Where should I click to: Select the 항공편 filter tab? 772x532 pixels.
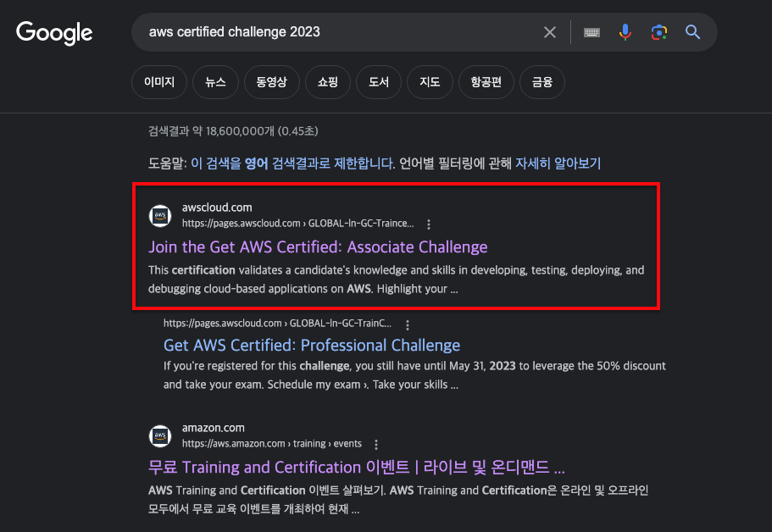(x=486, y=82)
